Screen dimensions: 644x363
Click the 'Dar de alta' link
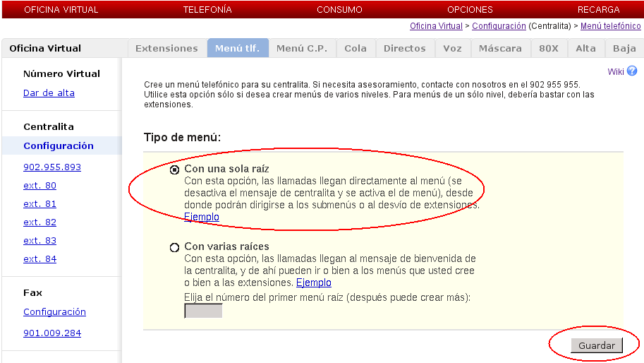(x=49, y=93)
